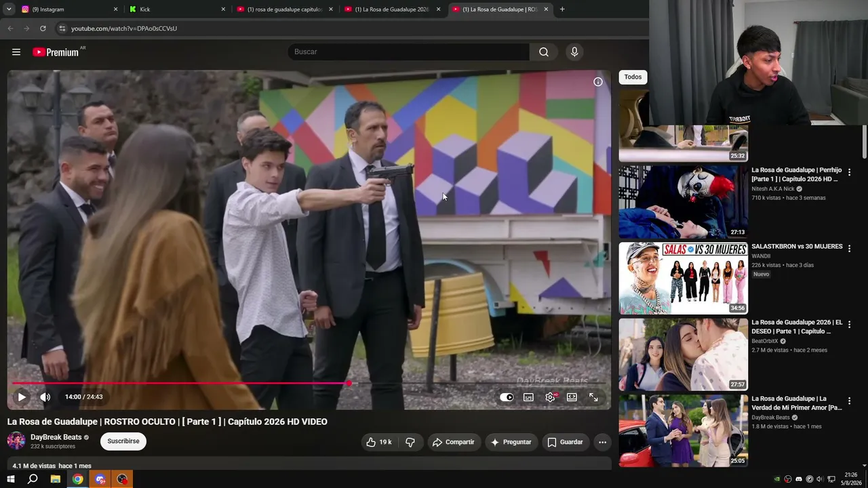Screen dimensions: 868x488
Task: Open the EL DESEO video thumbnail
Action: [683, 354]
